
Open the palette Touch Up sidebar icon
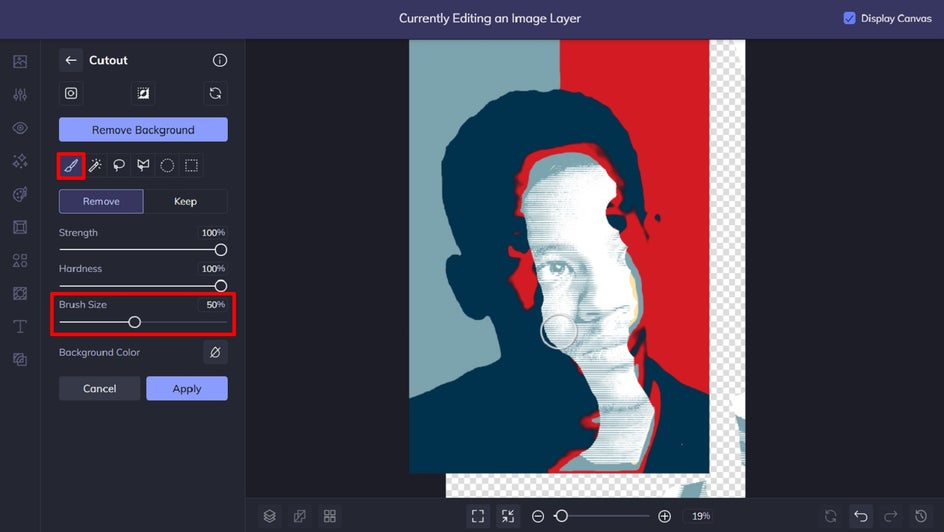coord(20,194)
